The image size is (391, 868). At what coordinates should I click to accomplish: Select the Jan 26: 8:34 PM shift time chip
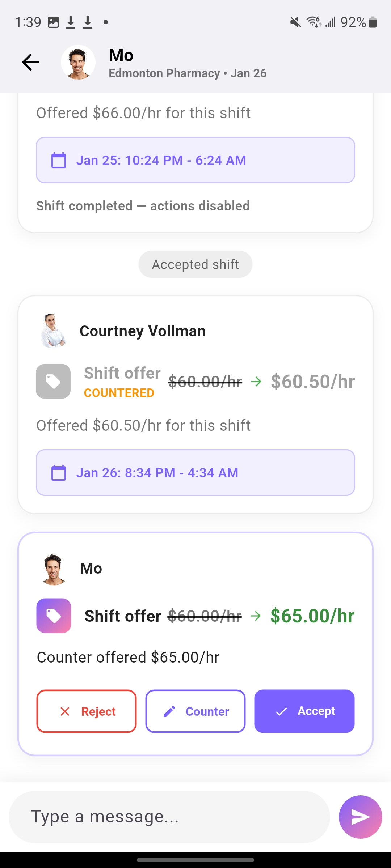click(x=195, y=472)
